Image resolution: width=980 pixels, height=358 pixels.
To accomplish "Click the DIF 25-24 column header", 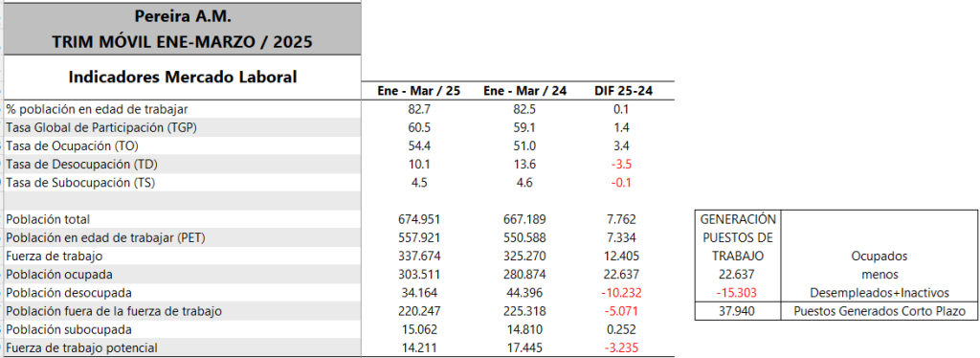I will pyautogui.click(x=623, y=91).
